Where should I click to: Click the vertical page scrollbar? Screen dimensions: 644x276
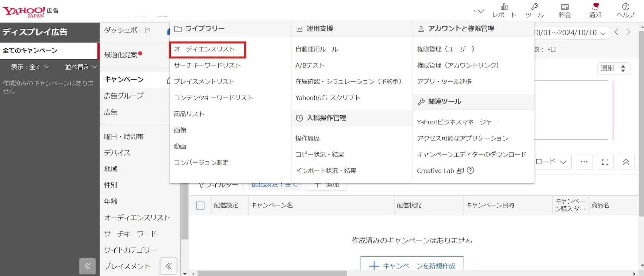tap(641, 124)
